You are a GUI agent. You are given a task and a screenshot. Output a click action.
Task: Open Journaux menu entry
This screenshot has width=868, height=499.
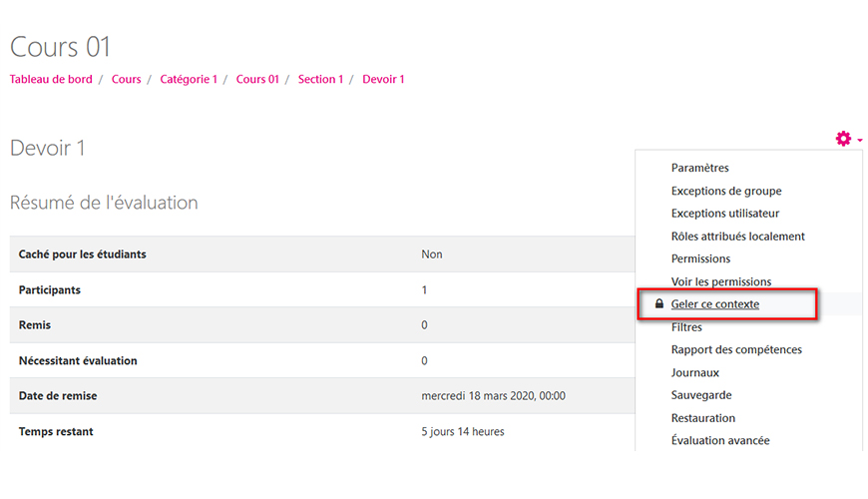click(695, 372)
